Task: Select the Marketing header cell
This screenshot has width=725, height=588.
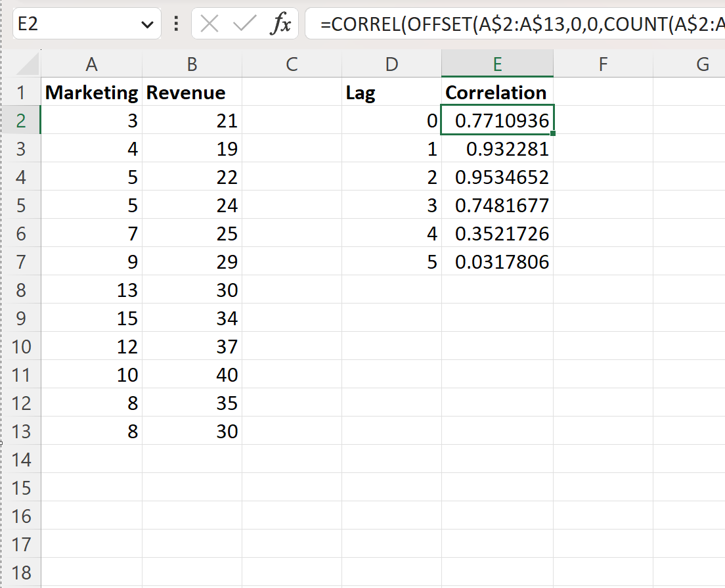Action: pos(91,92)
